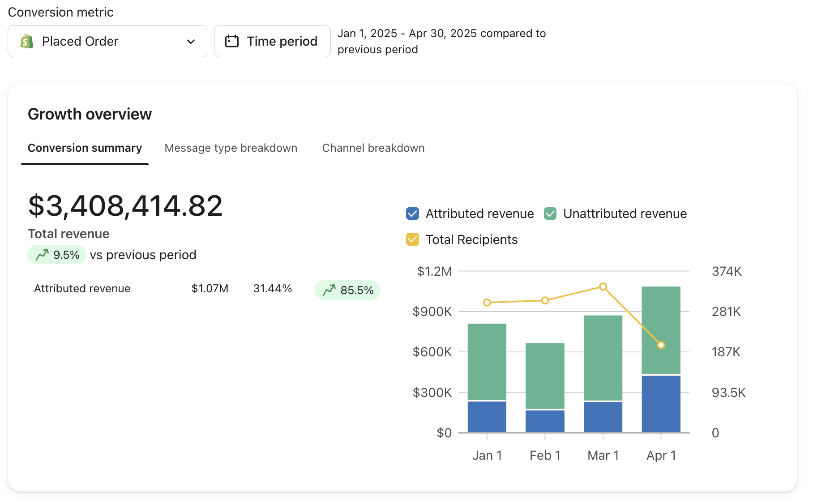Open the Time period selector
813x504 pixels.
point(272,41)
